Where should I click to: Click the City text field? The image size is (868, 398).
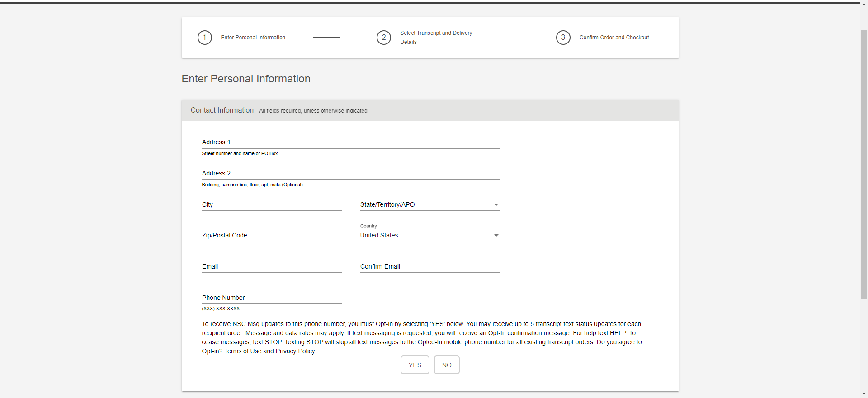click(x=272, y=205)
